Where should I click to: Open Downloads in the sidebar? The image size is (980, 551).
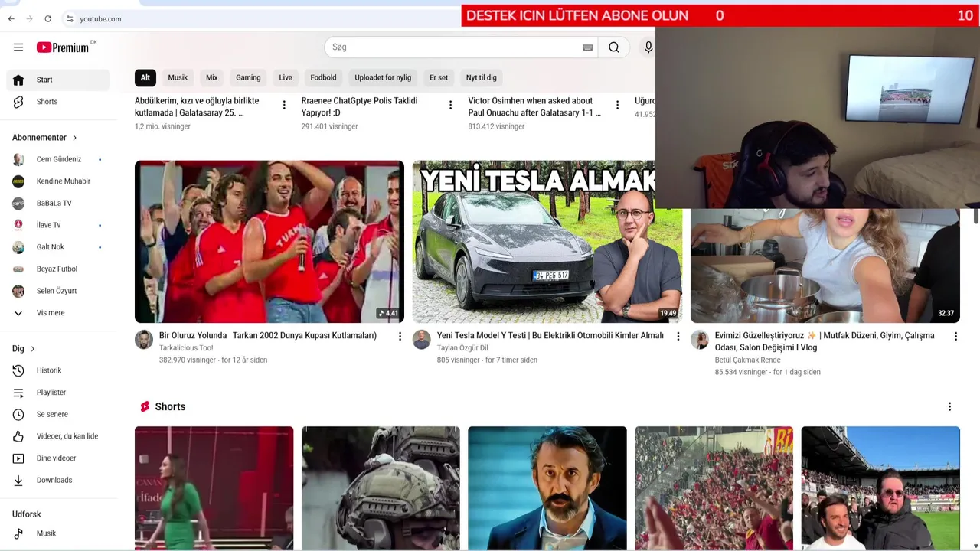click(58, 480)
